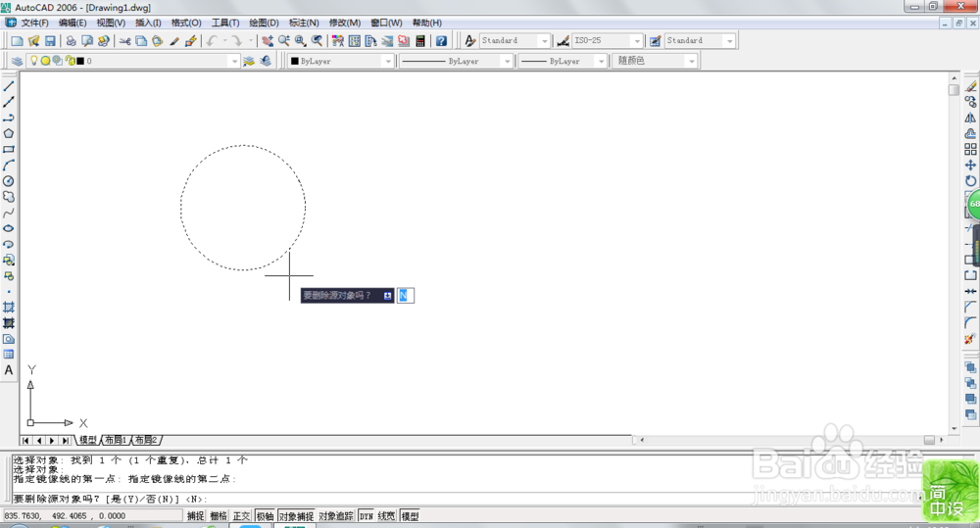The image size is (980, 528).
Task: Open the ISO-25 dimension style dropdown
Action: pos(637,40)
